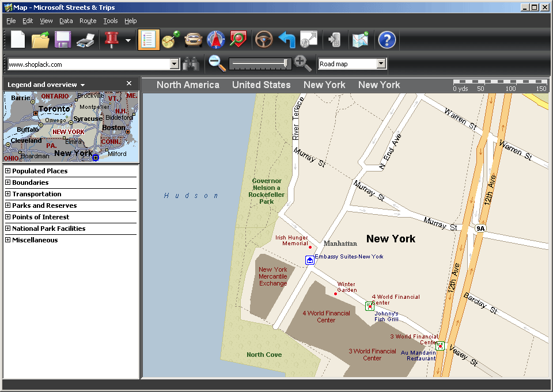Image resolution: width=553 pixels, height=392 pixels.
Task: Print the map with the printer icon
Action: pos(85,40)
